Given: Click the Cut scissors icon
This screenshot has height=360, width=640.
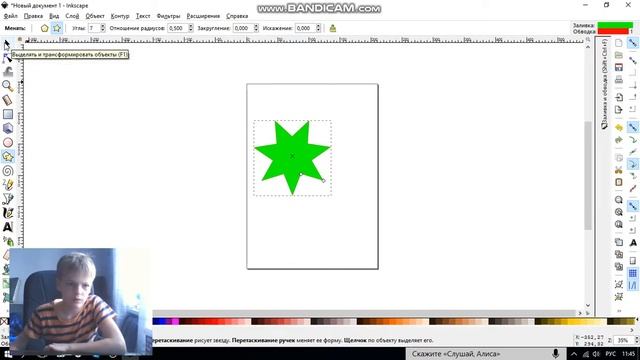Looking at the screenshot, I should pyautogui.click(x=619, y=170).
